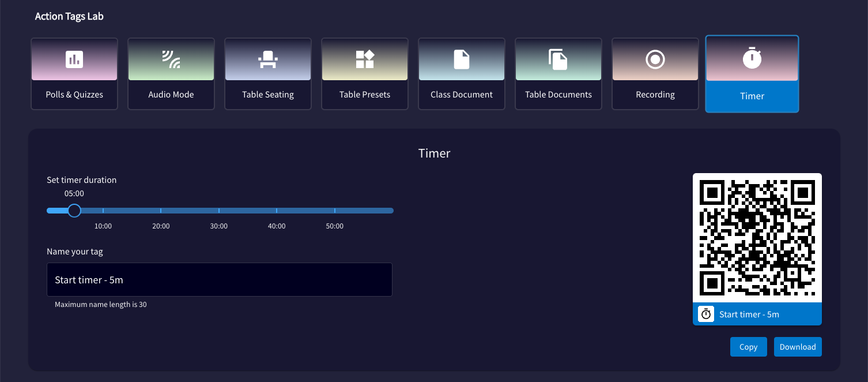Click the Audio Mode signal waves icon
This screenshot has height=382, width=868.
point(171,59)
